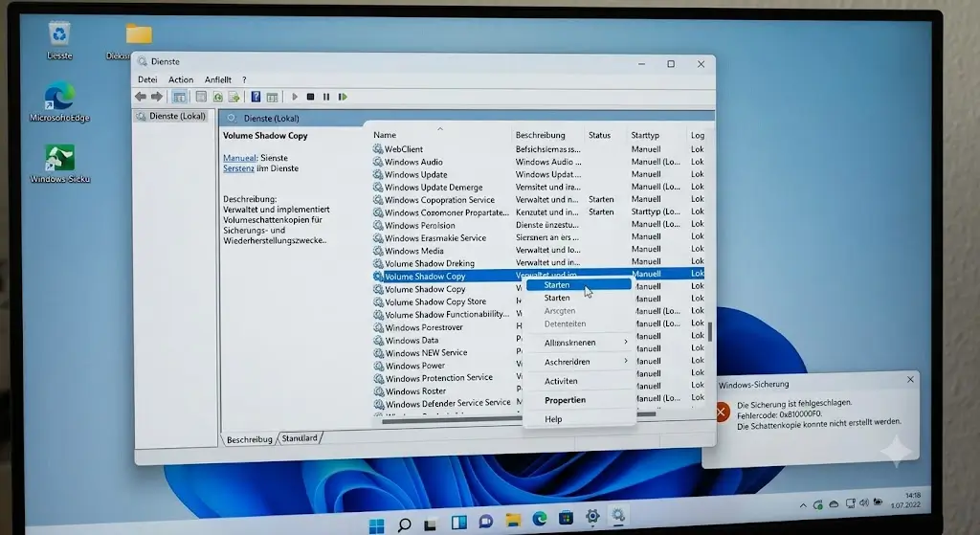Open the volume icon in system tray
This screenshot has width=980, height=535.
[864, 502]
